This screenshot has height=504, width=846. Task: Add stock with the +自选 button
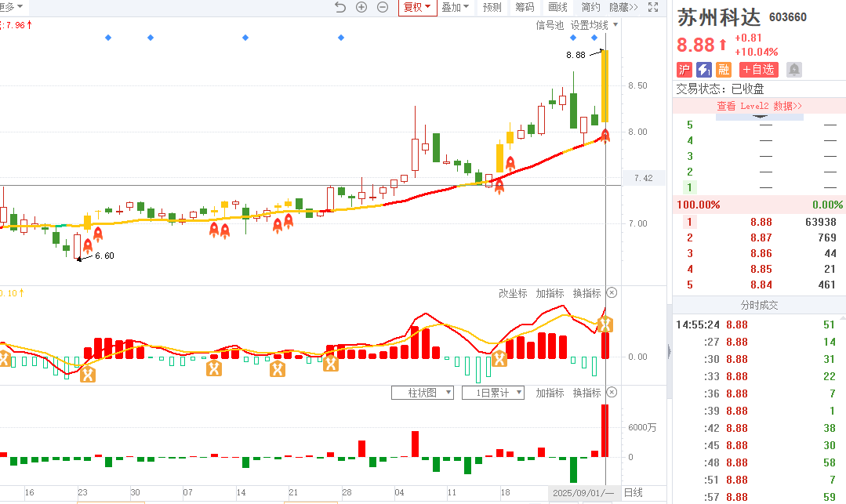coord(759,70)
